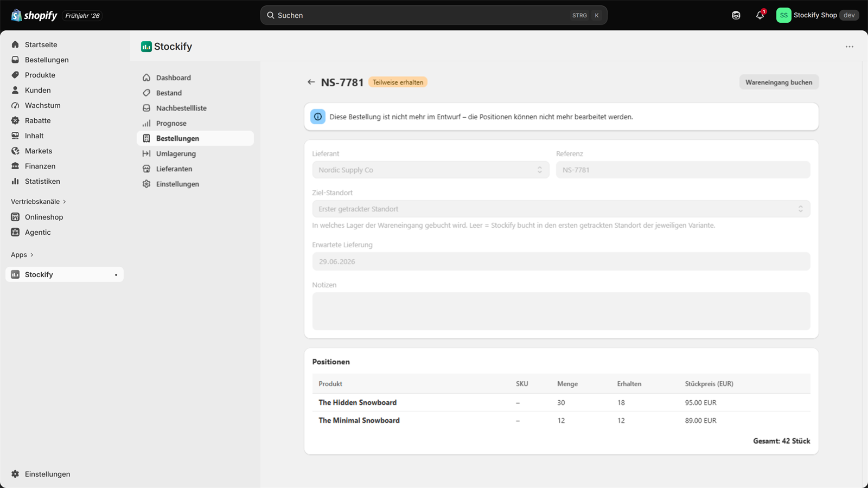Open Kunden in the Shopify sidebar

(x=65, y=90)
